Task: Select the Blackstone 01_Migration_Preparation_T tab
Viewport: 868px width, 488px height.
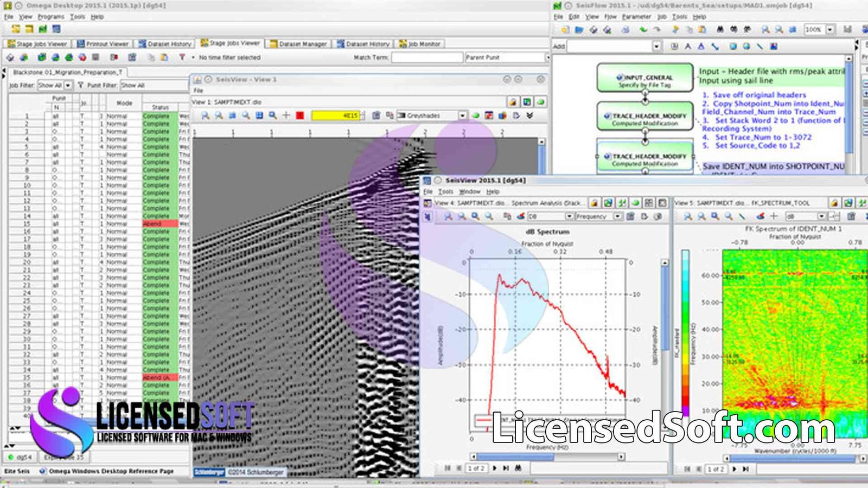Action: click(x=67, y=72)
